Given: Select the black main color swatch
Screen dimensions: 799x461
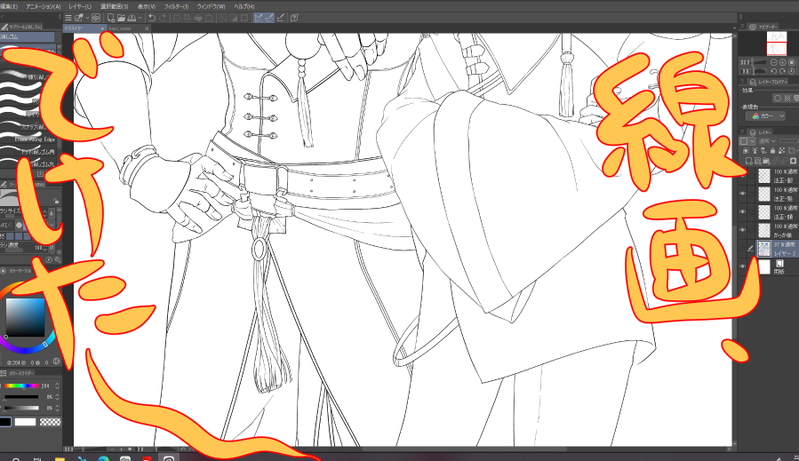Looking at the screenshot, I should pos(5,422).
